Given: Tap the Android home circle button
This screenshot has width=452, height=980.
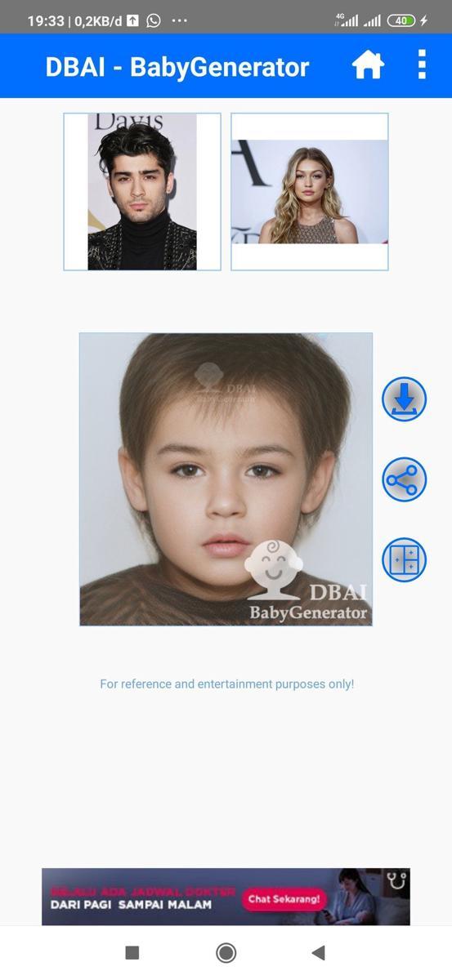Looking at the screenshot, I should pyautogui.click(x=226, y=952).
